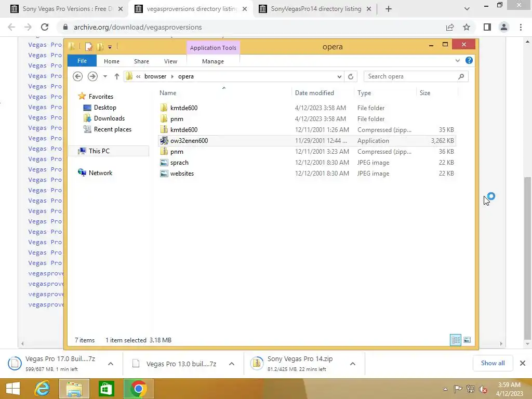
Task: Open Chrome tab search dropdown
Action: pos(467,9)
